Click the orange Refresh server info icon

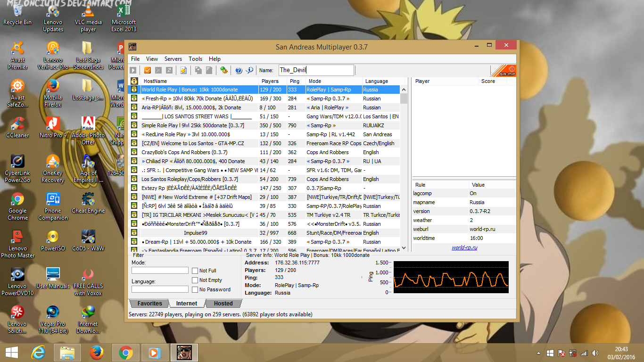click(147, 70)
